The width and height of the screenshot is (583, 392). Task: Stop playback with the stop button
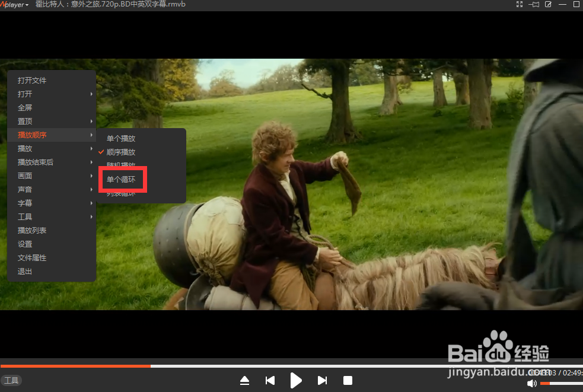[x=348, y=381]
